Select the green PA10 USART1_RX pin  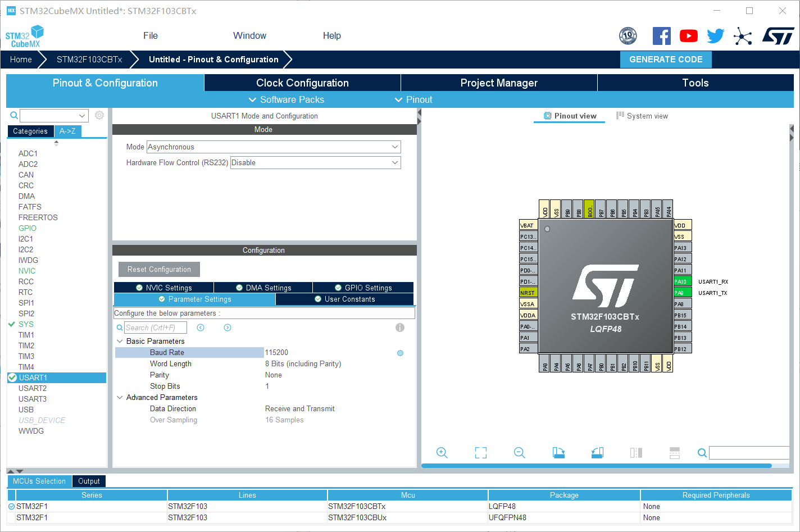(x=683, y=281)
